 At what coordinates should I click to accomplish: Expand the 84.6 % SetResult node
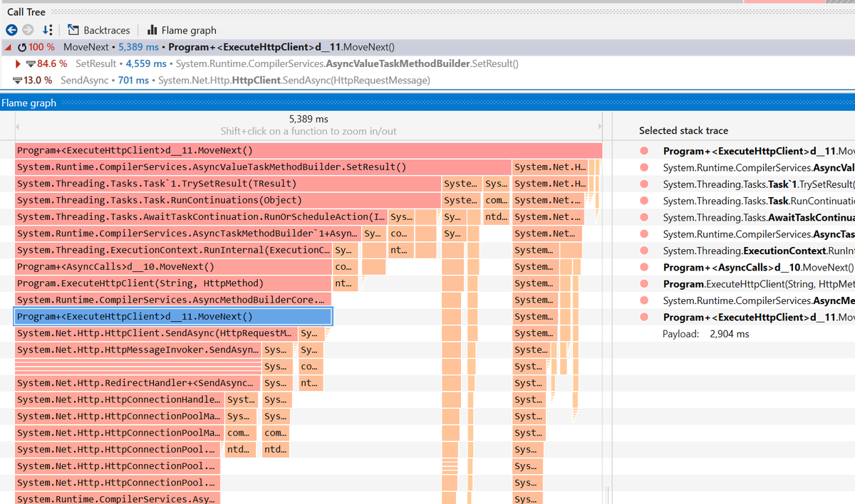(x=18, y=63)
